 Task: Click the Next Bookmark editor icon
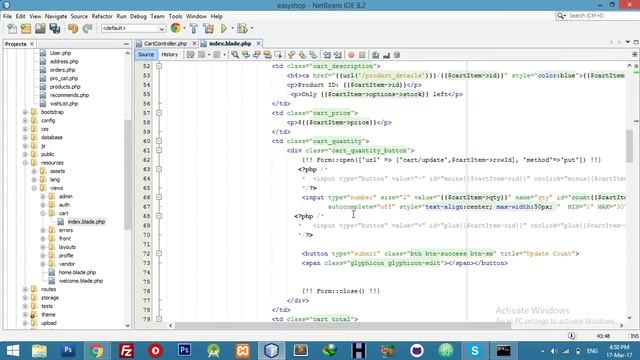(302, 55)
